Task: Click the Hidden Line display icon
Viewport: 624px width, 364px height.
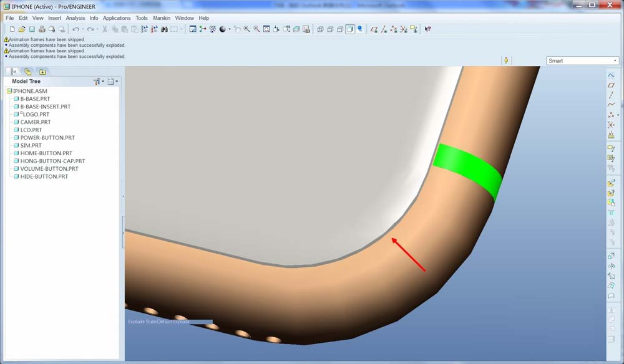Action: tap(330, 29)
